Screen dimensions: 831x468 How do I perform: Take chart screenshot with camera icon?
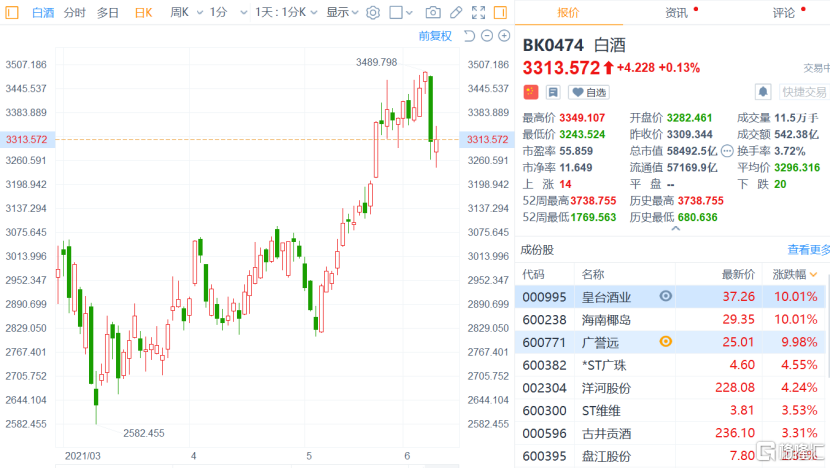(433, 12)
